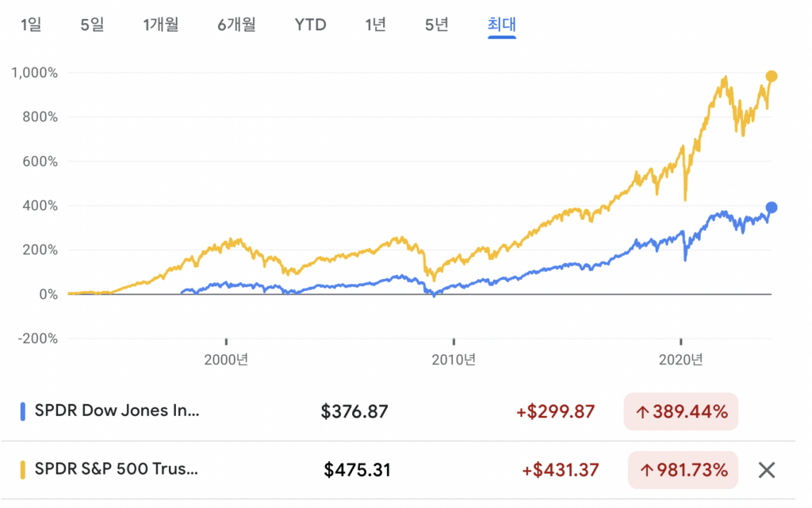Show the 1년 chart range
Screen dimensions: 812x508
[x=375, y=25]
